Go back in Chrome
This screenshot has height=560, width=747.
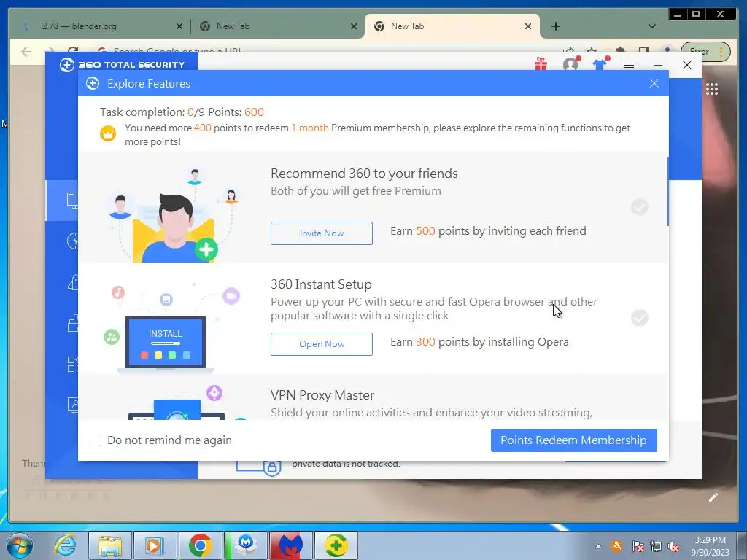pos(26,52)
